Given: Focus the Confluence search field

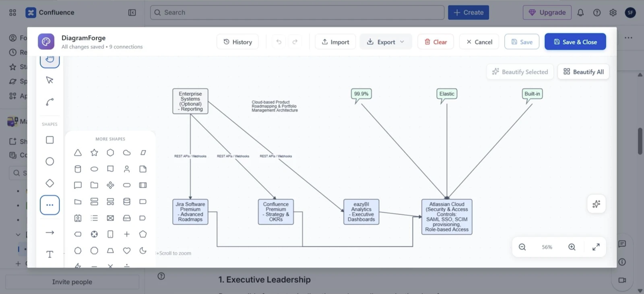Looking at the screenshot, I should [297, 12].
